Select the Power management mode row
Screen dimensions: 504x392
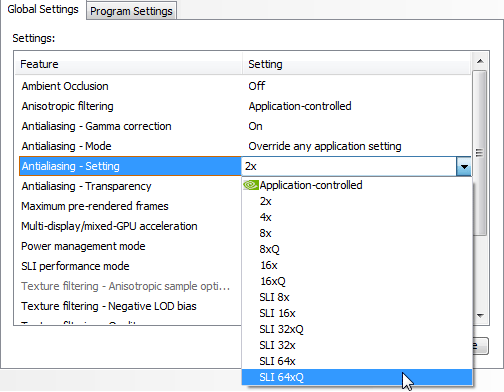coord(128,246)
